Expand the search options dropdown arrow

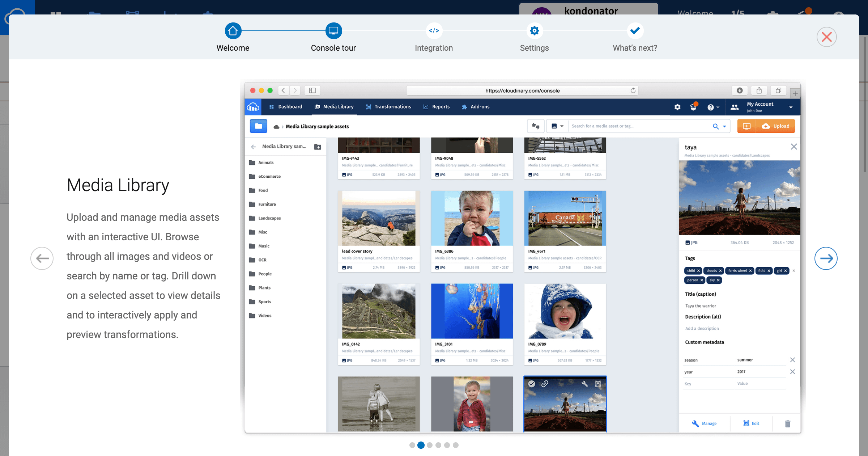coord(724,126)
